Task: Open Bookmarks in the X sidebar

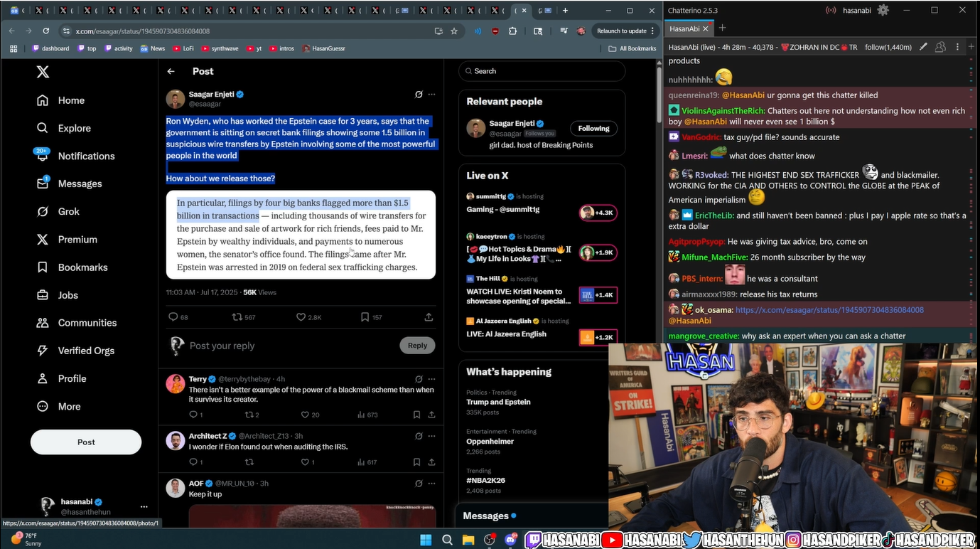Action: 72,267
